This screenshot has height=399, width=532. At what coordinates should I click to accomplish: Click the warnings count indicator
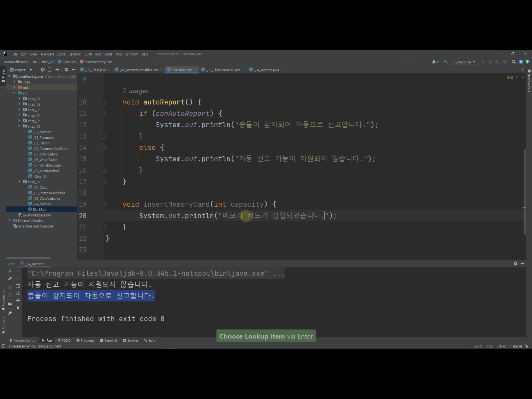(x=510, y=77)
